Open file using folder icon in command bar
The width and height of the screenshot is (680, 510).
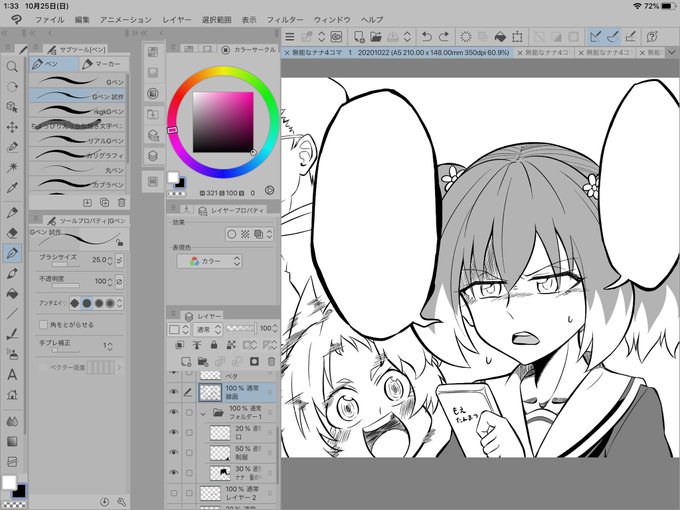(376, 37)
